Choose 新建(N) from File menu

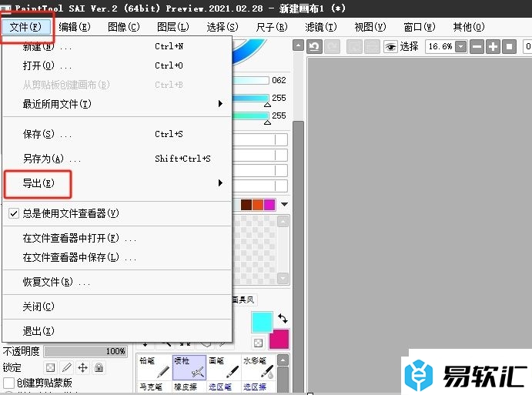tap(117, 46)
